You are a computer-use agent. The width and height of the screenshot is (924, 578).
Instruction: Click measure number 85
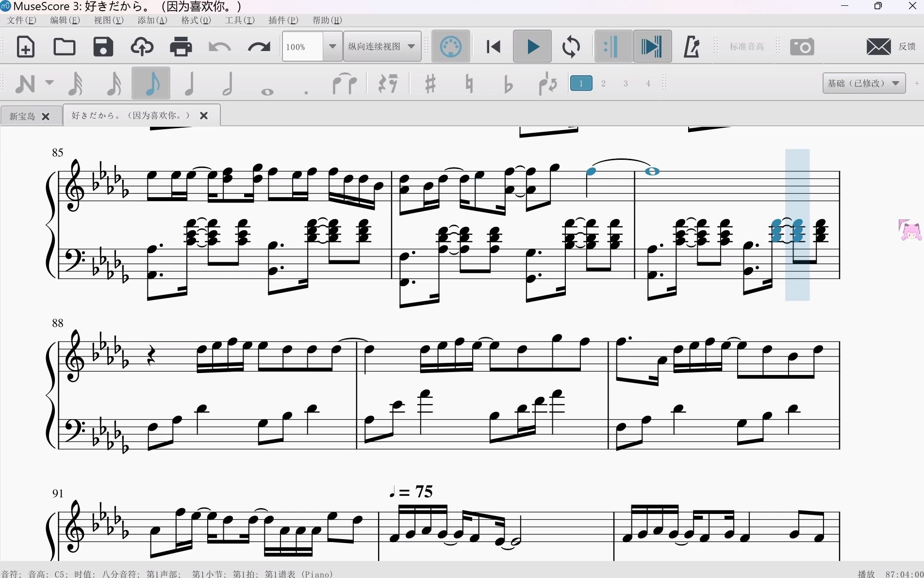point(57,153)
